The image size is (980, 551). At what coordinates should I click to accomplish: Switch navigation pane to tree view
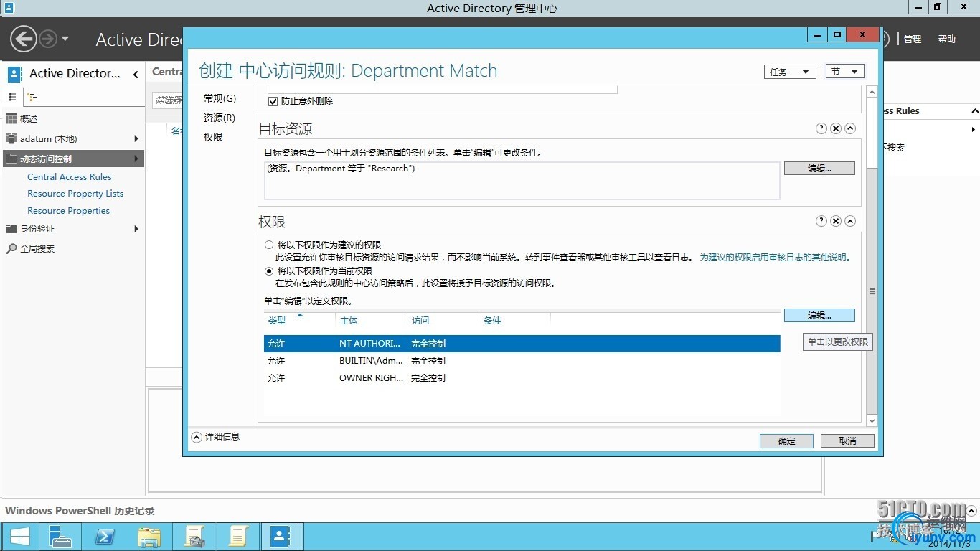32,97
